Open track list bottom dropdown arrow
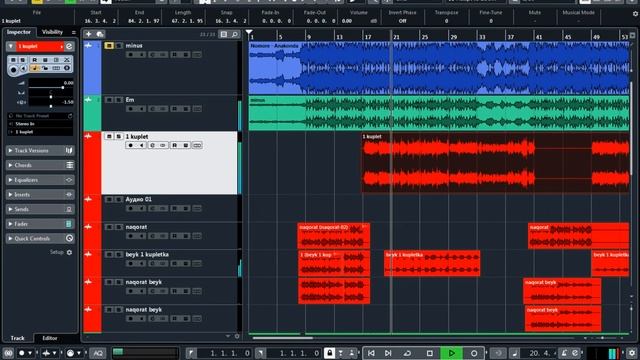The width and height of the screenshot is (640, 360). [227, 336]
